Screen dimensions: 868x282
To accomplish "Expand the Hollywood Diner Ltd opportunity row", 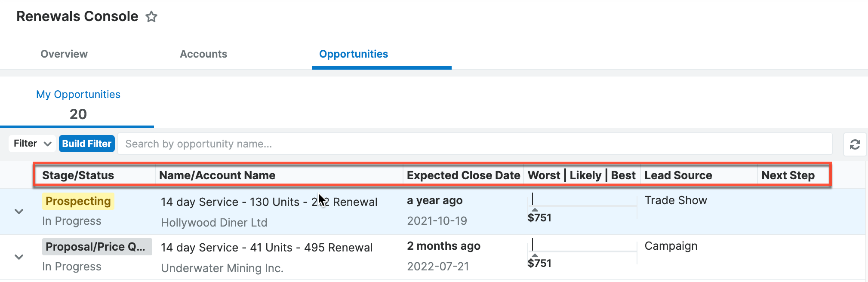I will coord(19,211).
